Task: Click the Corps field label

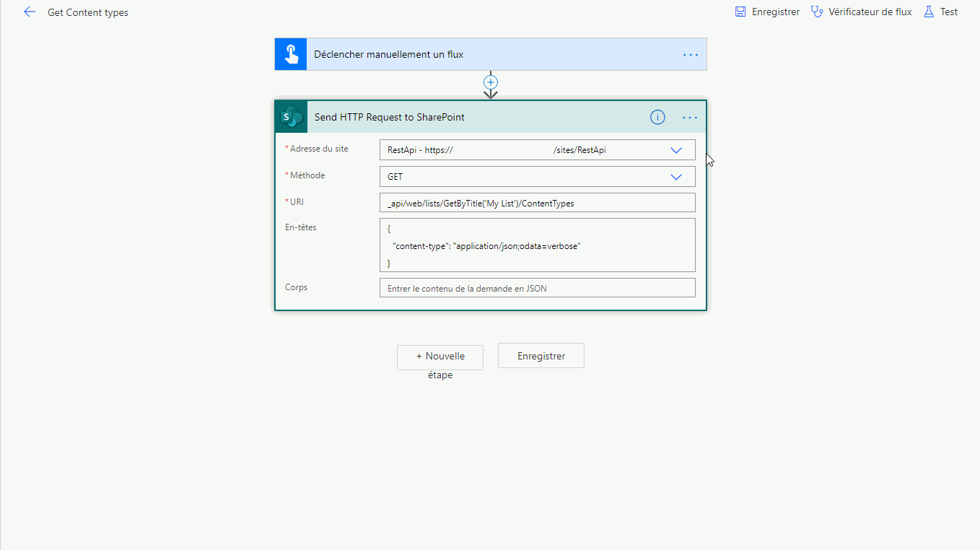Action: coord(296,287)
